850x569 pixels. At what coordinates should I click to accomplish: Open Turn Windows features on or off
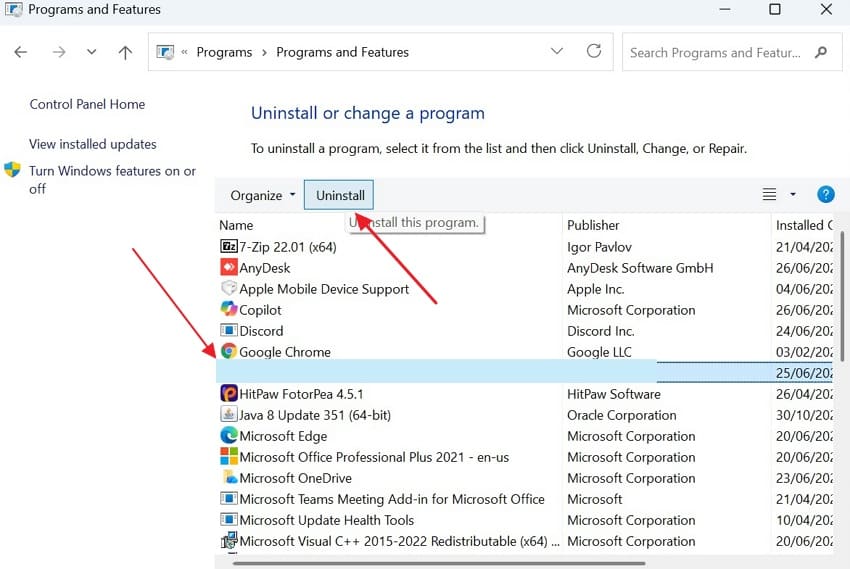point(112,179)
